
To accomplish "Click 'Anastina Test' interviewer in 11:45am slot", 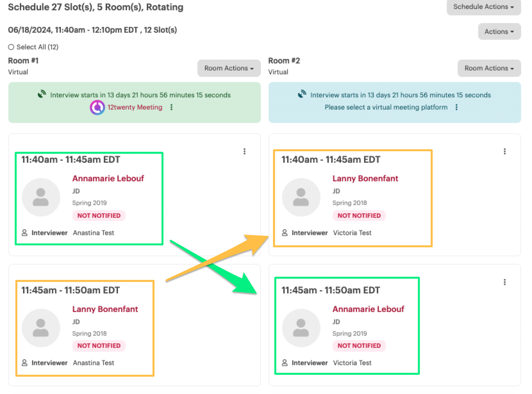I will tap(94, 363).
